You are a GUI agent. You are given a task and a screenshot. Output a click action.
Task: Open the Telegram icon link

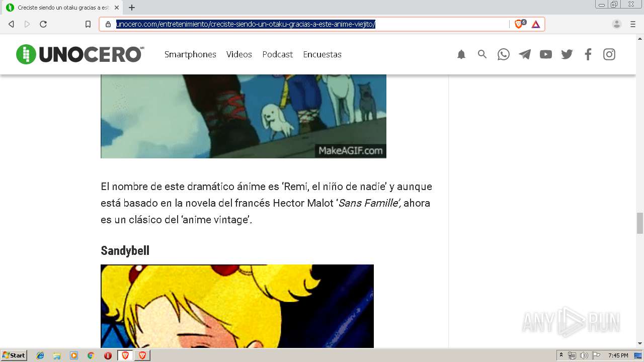click(525, 54)
